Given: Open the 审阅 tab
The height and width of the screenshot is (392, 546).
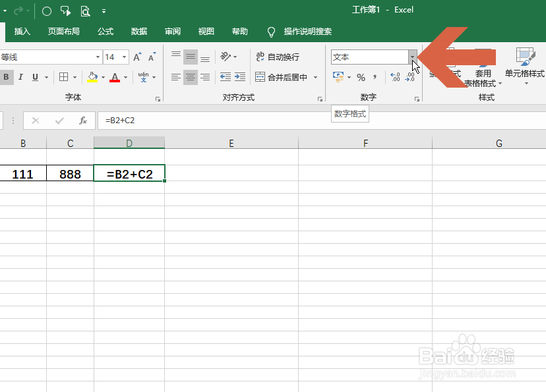Looking at the screenshot, I should [173, 32].
